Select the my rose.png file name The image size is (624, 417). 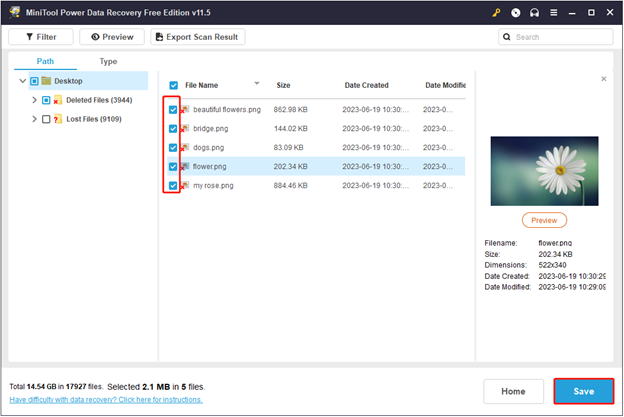pos(213,185)
